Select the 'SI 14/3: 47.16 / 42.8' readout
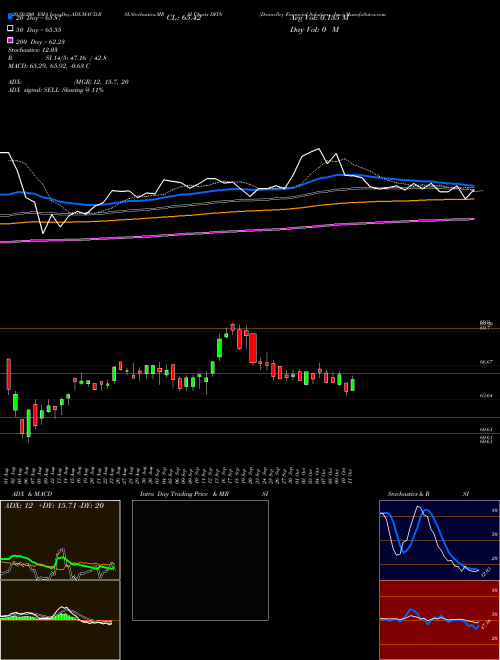 pos(76,58)
